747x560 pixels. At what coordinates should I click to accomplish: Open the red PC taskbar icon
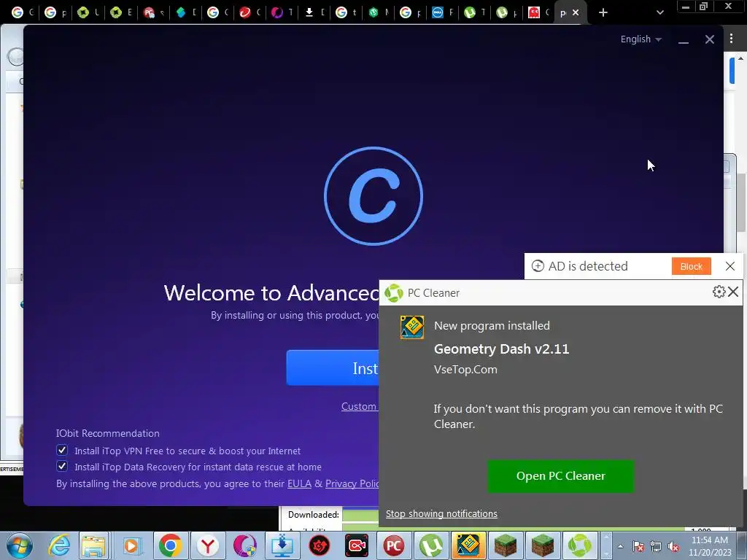coord(393,545)
